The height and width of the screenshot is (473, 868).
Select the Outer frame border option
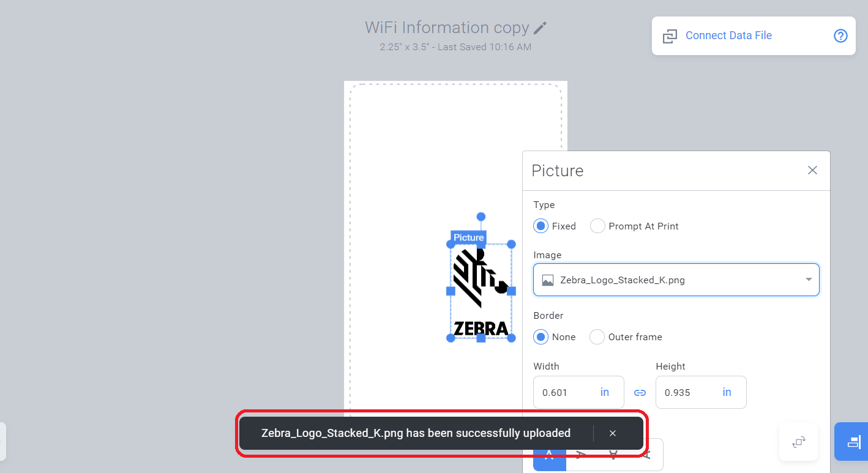point(597,337)
